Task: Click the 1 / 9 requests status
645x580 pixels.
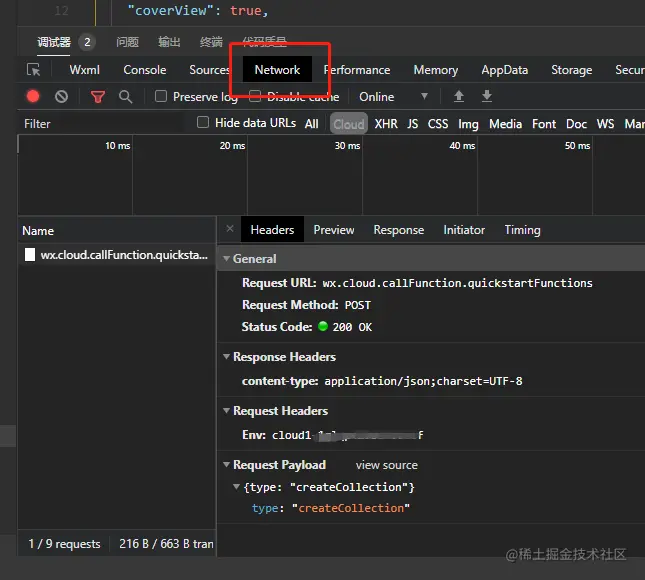Action: (x=64, y=544)
